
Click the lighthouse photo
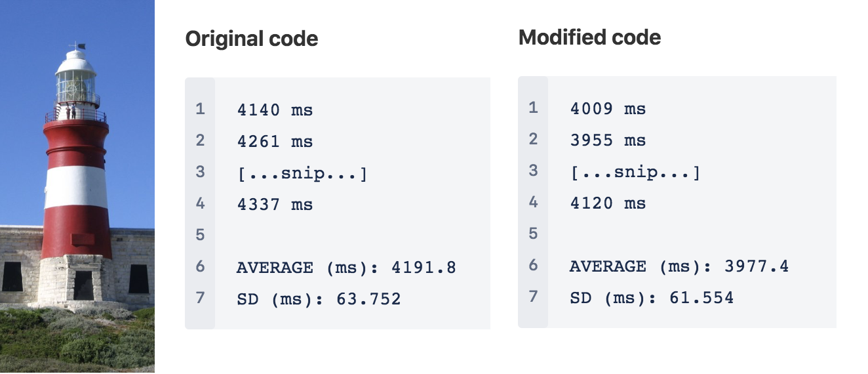click(77, 186)
